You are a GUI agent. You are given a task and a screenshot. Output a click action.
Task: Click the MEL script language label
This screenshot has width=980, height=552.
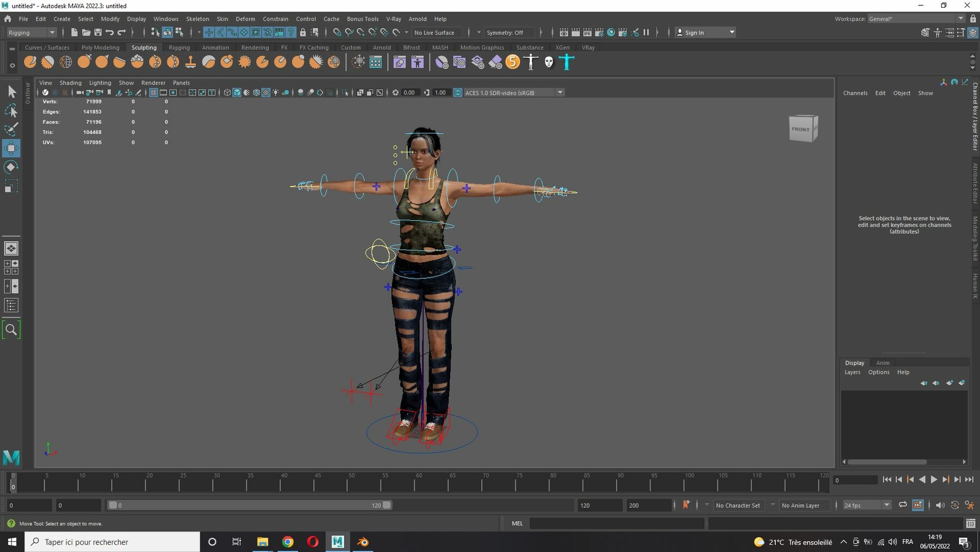[517, 524]
